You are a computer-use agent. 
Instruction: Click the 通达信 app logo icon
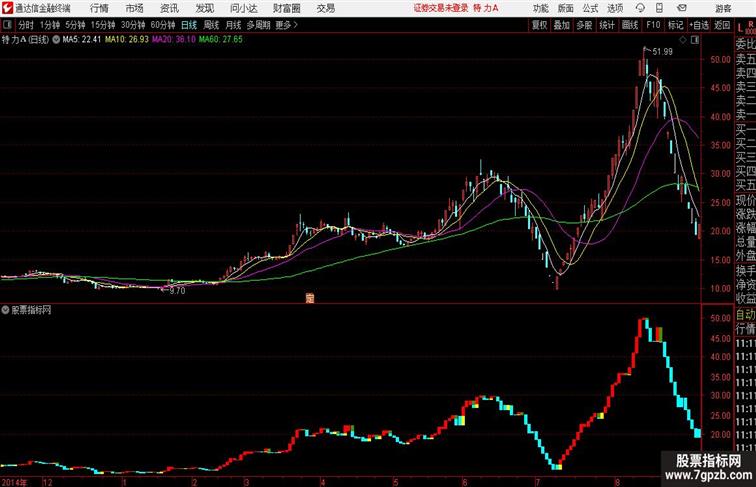tap(7, 8)
